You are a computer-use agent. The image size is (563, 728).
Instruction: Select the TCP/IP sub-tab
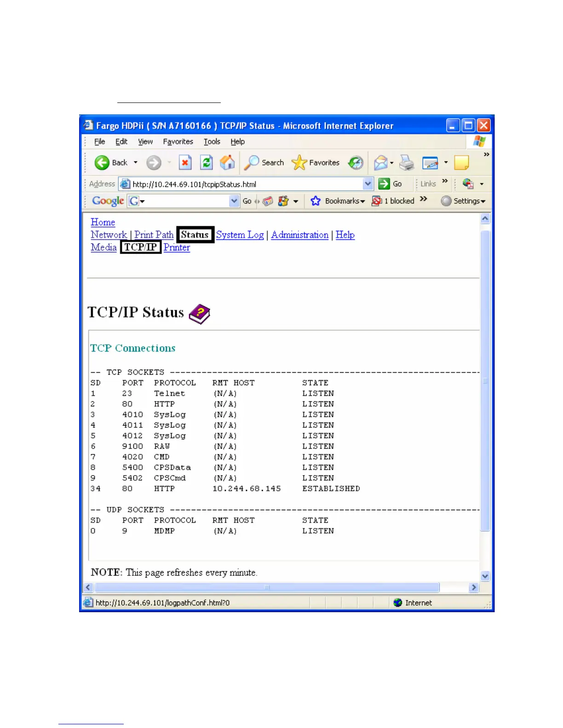[x=141, y=247]
